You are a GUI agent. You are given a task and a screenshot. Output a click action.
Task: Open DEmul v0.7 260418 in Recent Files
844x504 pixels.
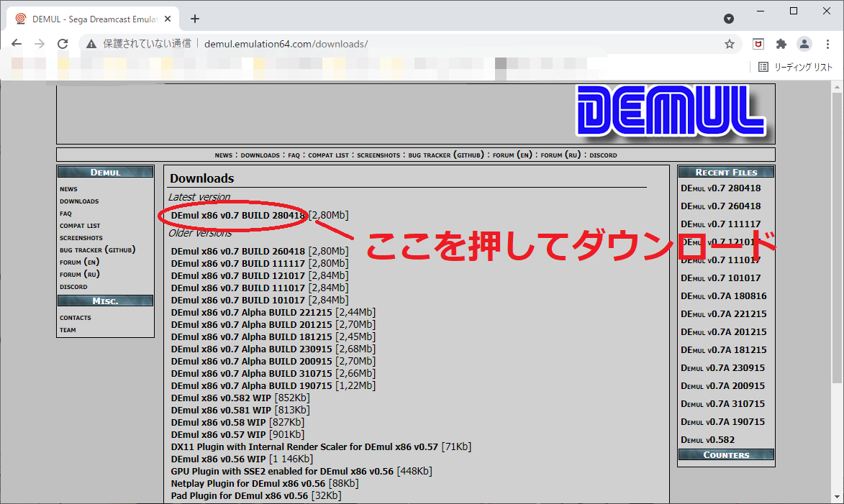(721, 206)
